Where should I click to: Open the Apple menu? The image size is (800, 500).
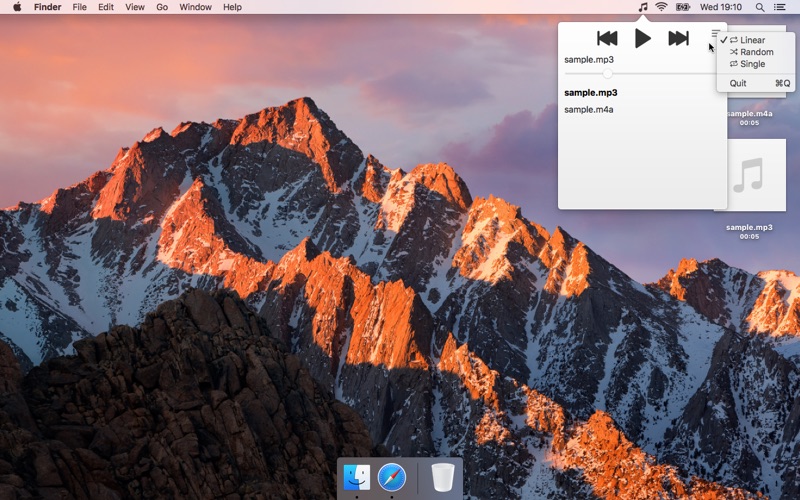pyautogui.click(x=17, y=7)
